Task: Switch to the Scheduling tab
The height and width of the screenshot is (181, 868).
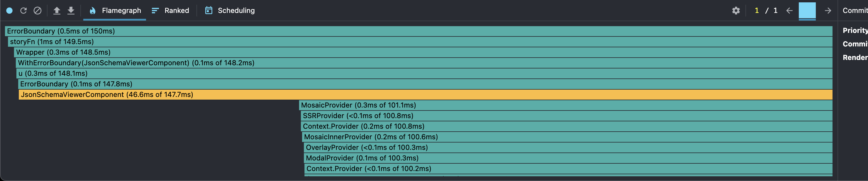Action: tap(230, 11)
